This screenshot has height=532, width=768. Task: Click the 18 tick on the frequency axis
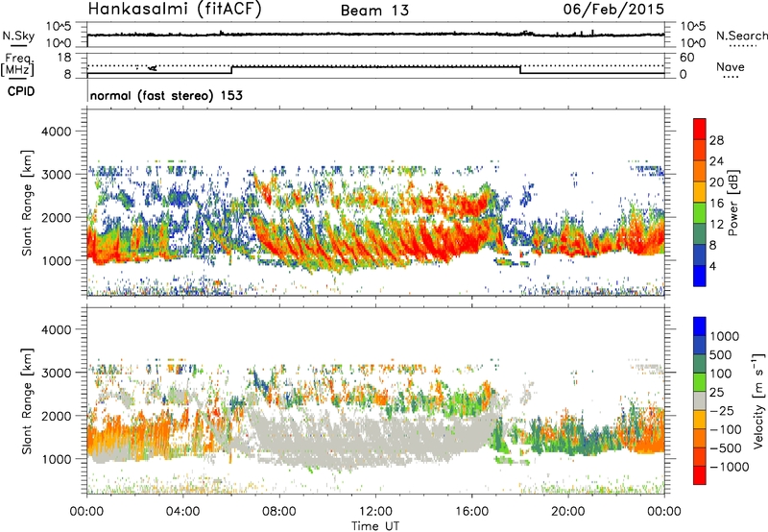64,58
